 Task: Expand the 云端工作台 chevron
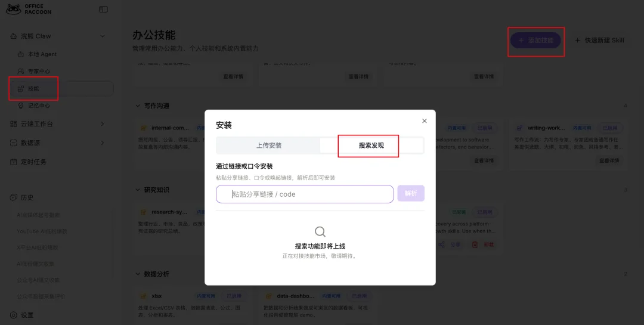(x=103, y=123)
